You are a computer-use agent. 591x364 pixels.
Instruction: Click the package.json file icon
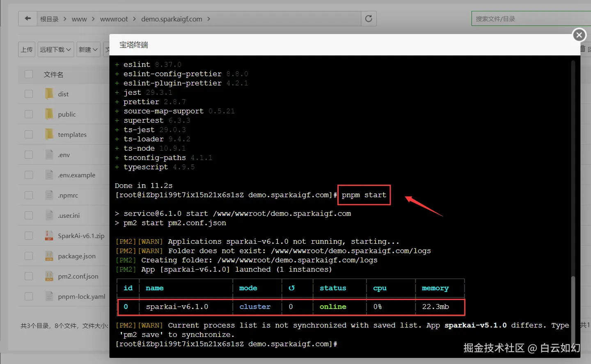[49, 256]
